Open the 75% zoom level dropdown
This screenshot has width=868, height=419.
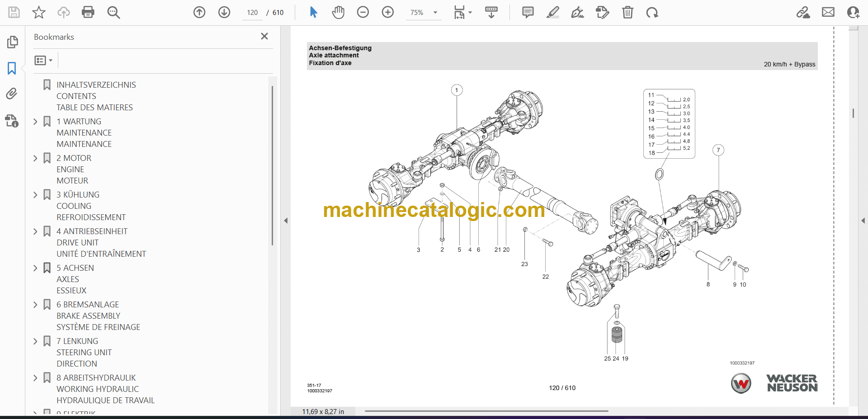coord(435,13)
